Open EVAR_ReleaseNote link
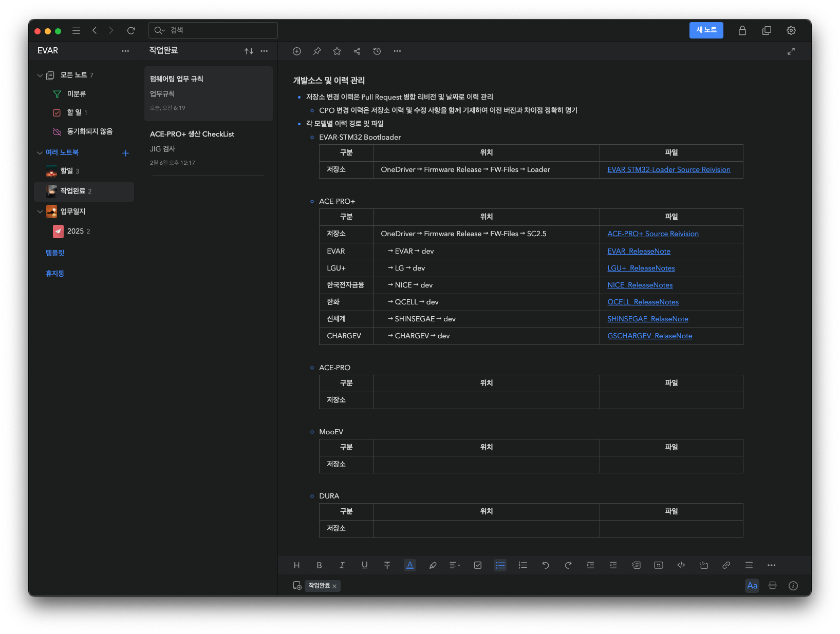The width and height of the screenshot is (840, 634). [639, 252]
